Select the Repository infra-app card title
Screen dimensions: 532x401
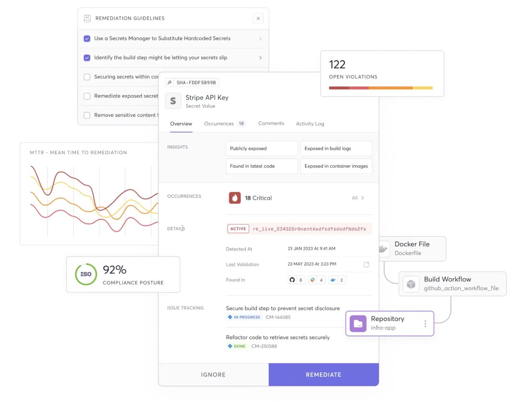pyautogui.click(x=387, y=319)
